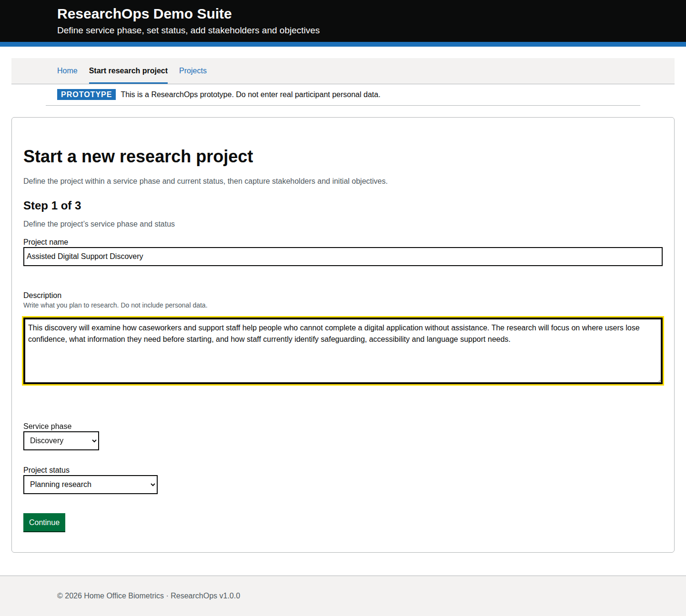Click the Description field label
The width and height of the screenshot is (686, 616).
pos(42,295)
